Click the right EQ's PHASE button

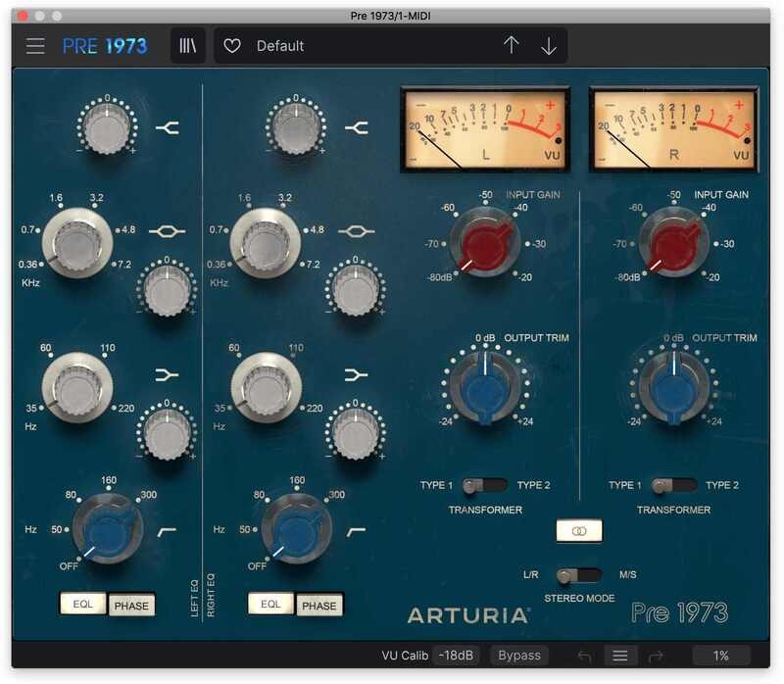[x=319, y=606]
